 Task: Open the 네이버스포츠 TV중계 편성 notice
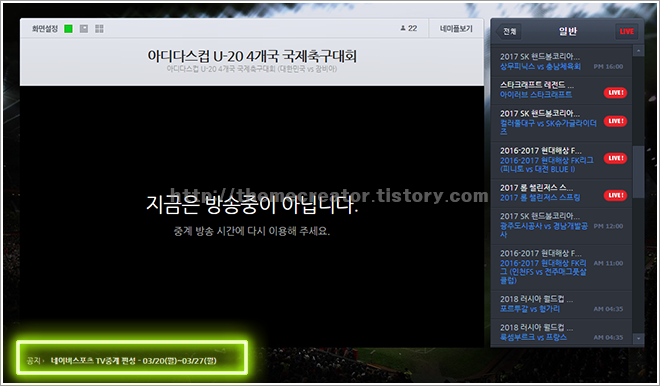coord(133,361)
